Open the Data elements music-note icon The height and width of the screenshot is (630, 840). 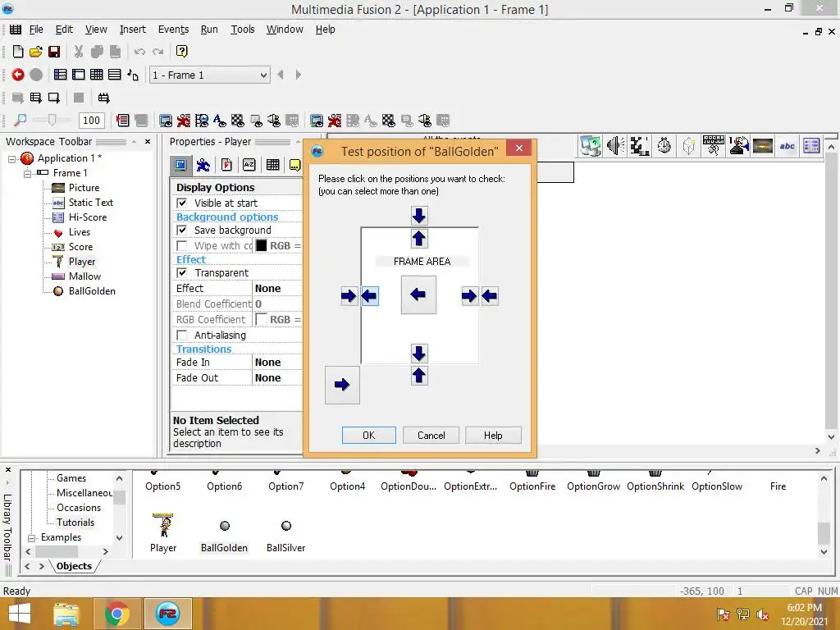133,75
